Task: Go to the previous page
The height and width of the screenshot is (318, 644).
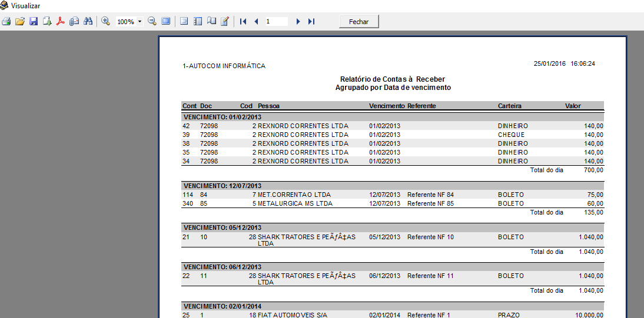Action: click(x=256, y=22)
